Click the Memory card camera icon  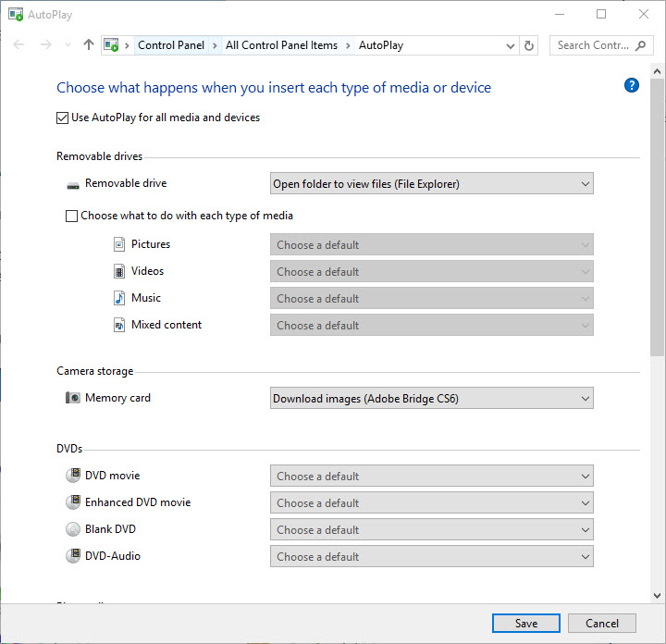tap(73, 398)
